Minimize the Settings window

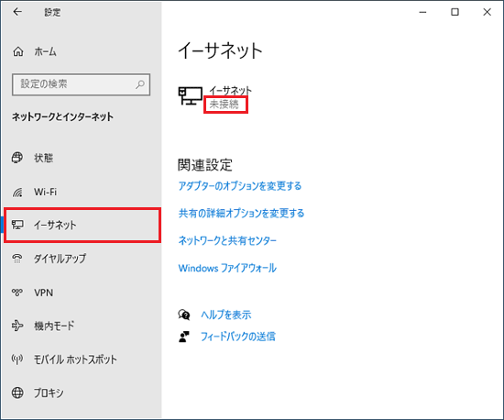tap(423, 12)
